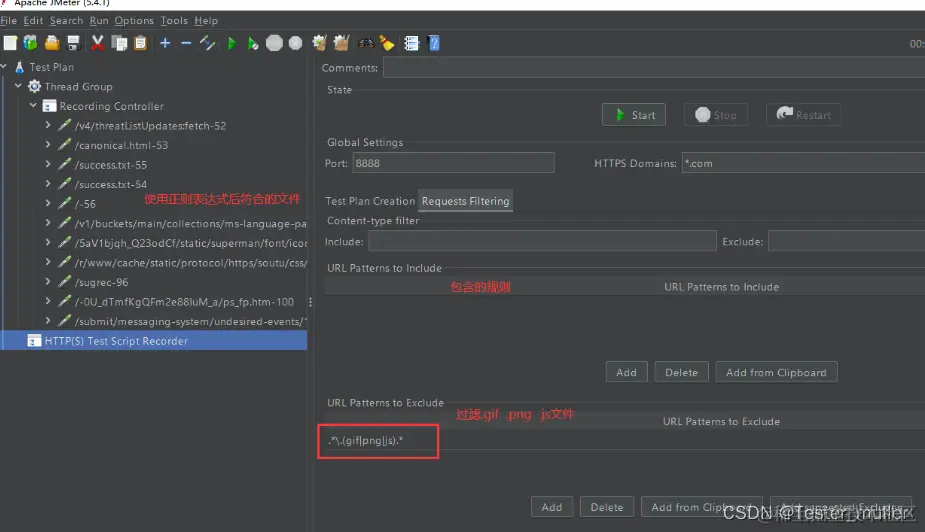Click the Copy icon in toolbar
925x532 pixels.
pyautogui.click(x=119, y=43)
